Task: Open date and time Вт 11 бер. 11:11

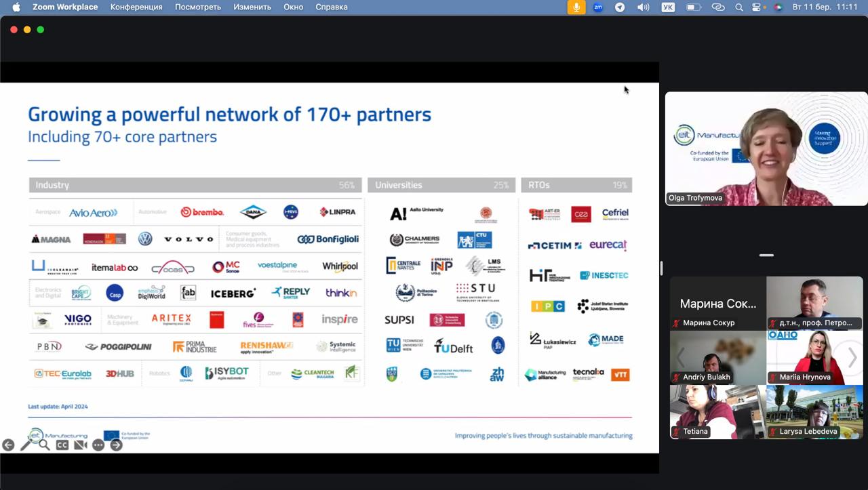Action: point(825,7)
